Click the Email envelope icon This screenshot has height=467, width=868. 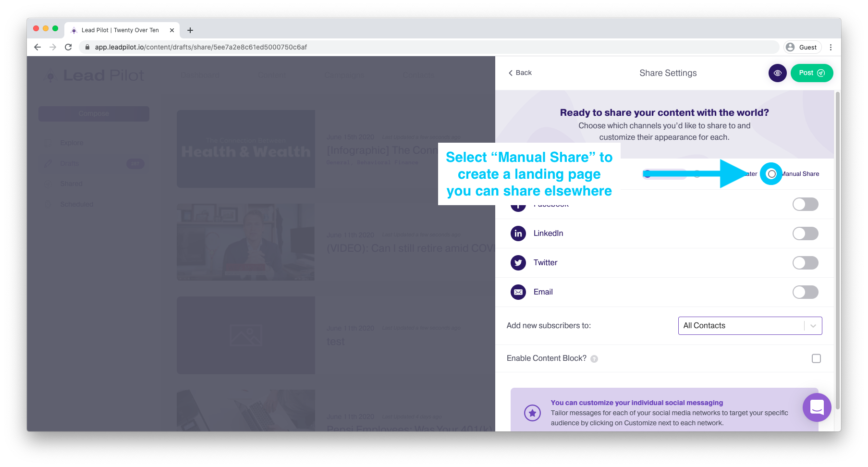pos(518,292)
